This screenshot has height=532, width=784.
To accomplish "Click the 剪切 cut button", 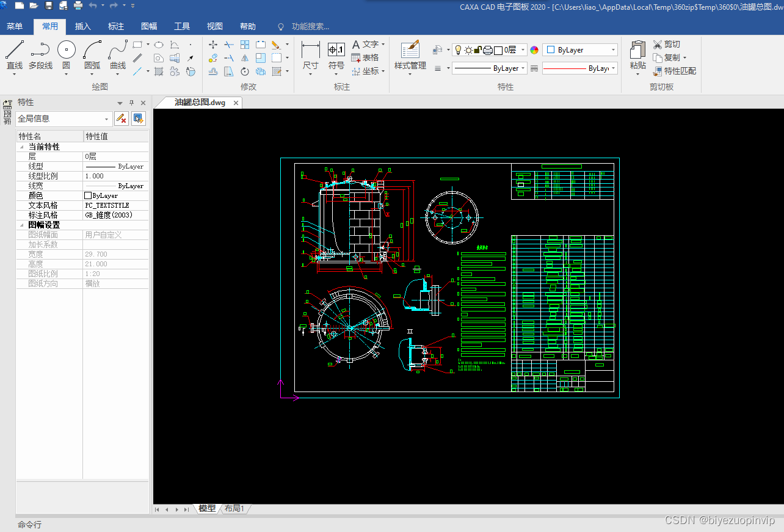I will [666, 44].
